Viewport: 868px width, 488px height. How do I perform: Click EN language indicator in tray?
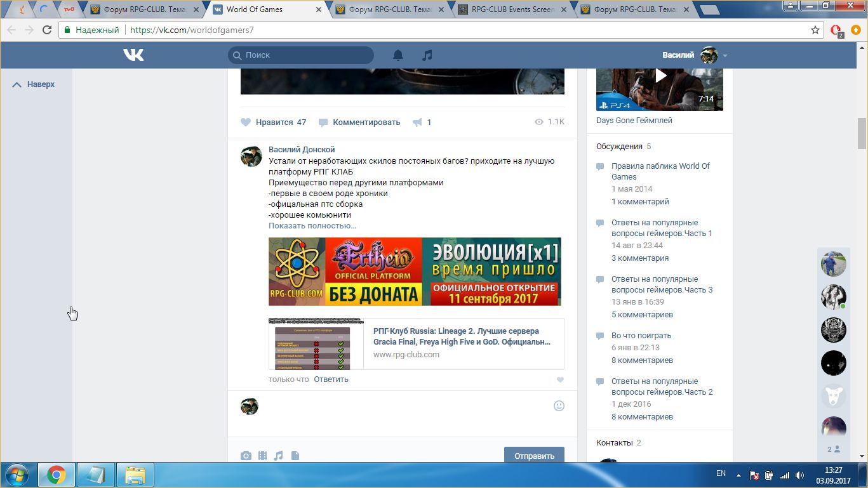[x=721, y=473]
